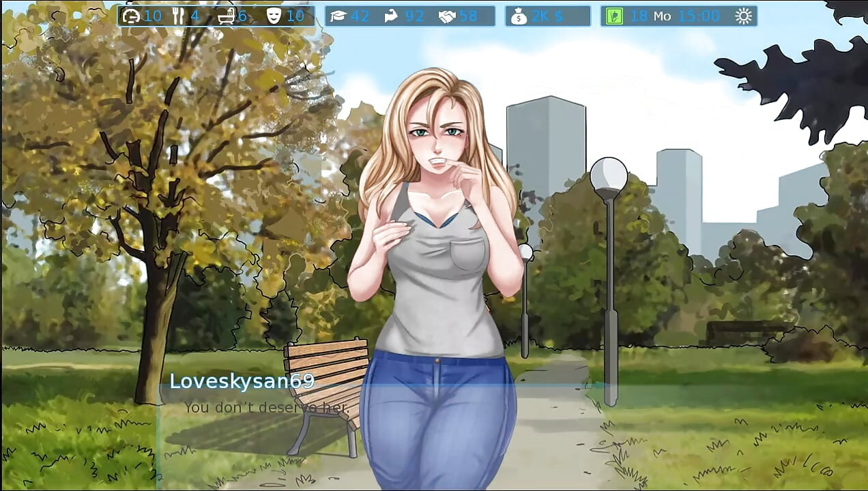Click the clock time 15:00
Screen dimensions: 868x491
tap(699, 16)
